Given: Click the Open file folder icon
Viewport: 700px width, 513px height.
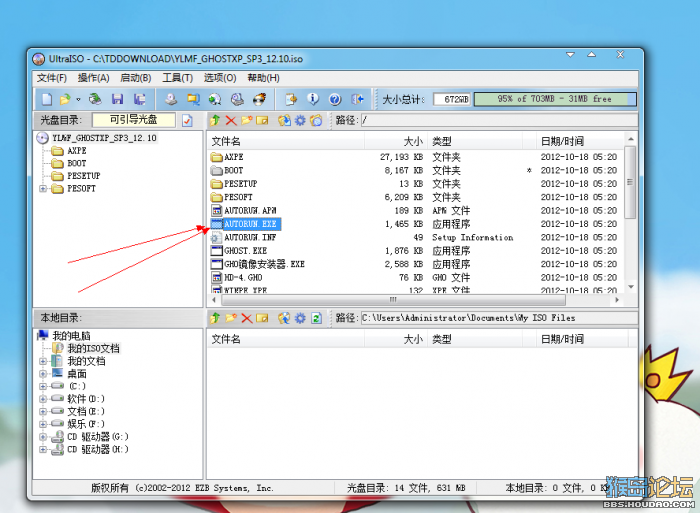Looking at the screenshot, I should click(x=65, y=99).
